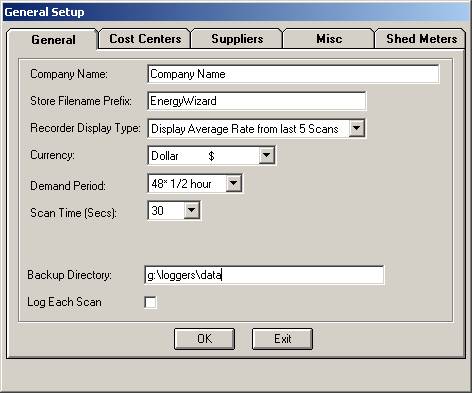Click the scan time value 30

pyautogui.click(x=157, y=211)
